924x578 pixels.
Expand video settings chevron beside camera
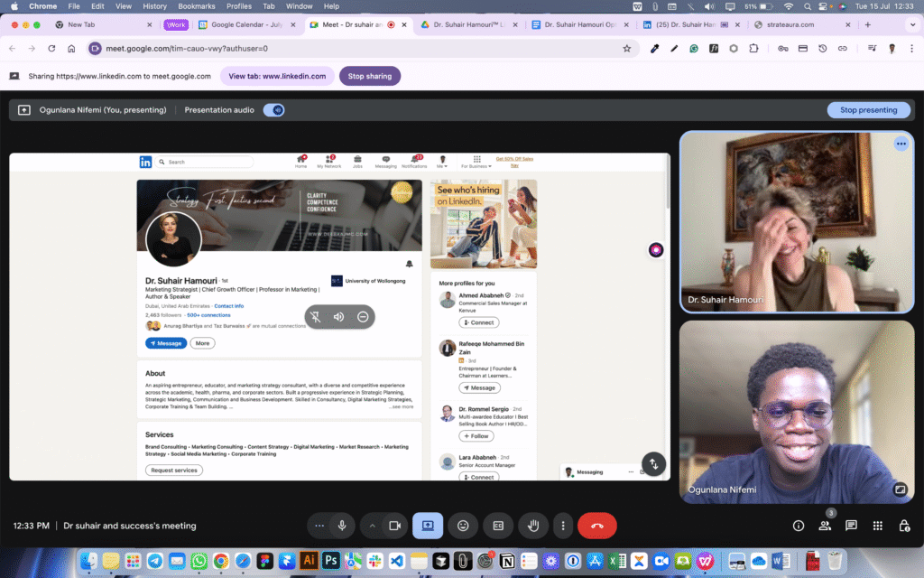click(x=372, y=526)
